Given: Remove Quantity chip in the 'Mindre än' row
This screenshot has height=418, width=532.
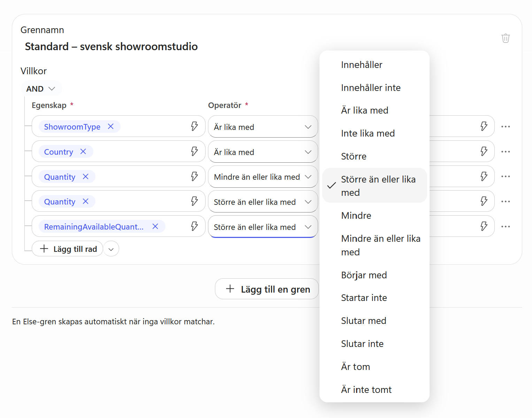Looking at the screenshot, I should click(85, 177).
